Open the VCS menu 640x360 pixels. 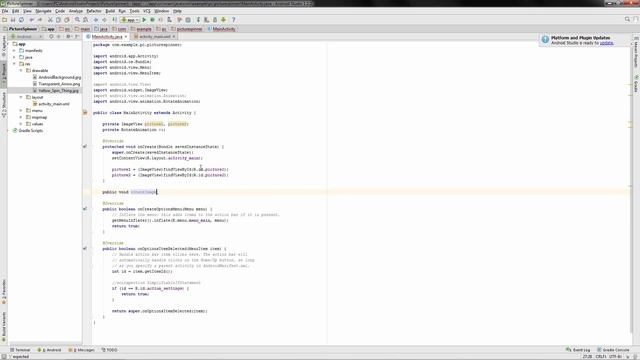(x=147, y=11)
